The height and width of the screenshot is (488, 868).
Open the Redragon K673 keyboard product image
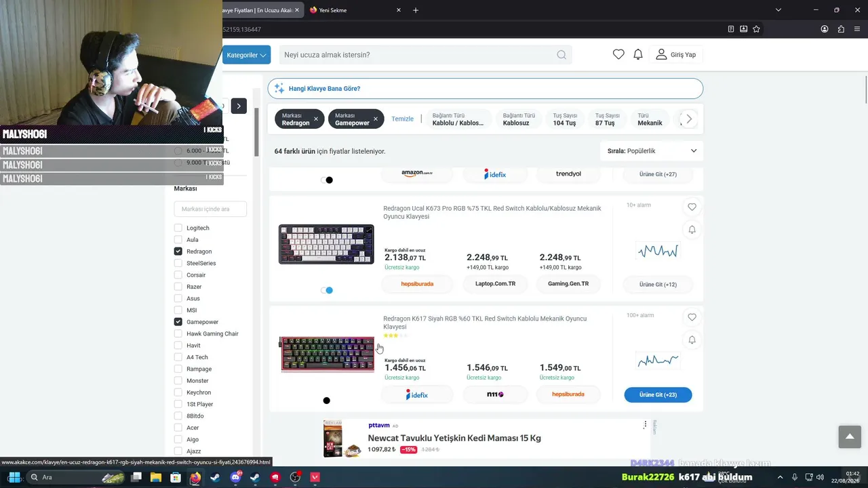[326, 244]
